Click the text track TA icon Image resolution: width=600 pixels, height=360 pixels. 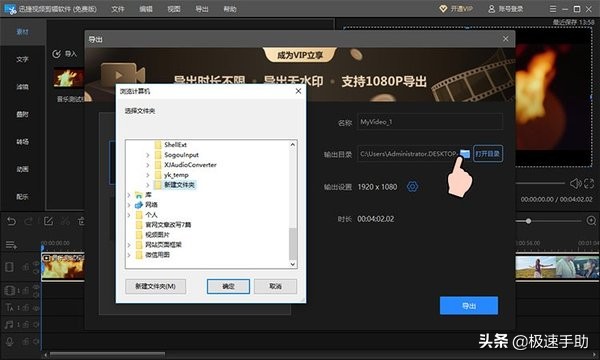tap(10, 307)
